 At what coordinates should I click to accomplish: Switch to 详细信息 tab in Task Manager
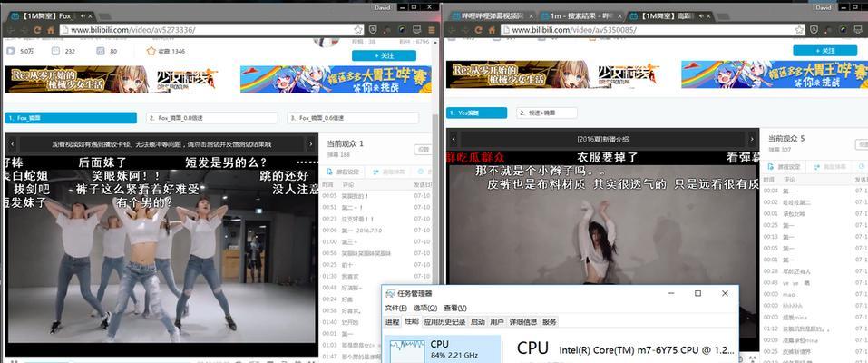pos(523,322)
